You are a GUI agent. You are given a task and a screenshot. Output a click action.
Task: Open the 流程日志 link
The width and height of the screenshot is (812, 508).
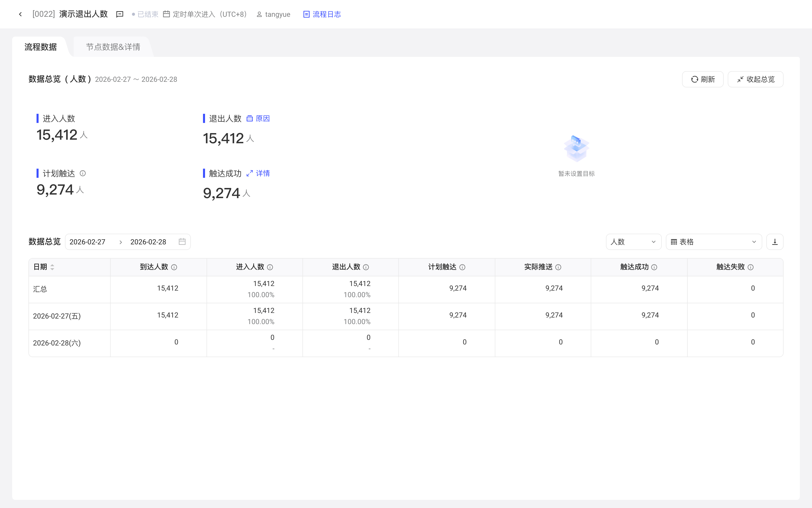coord(322,14)
